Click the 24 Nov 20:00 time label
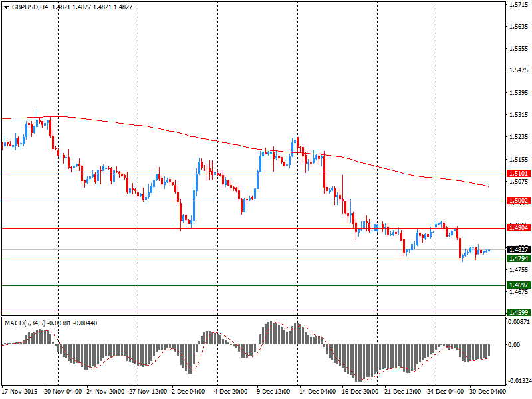 click(106, 391)
